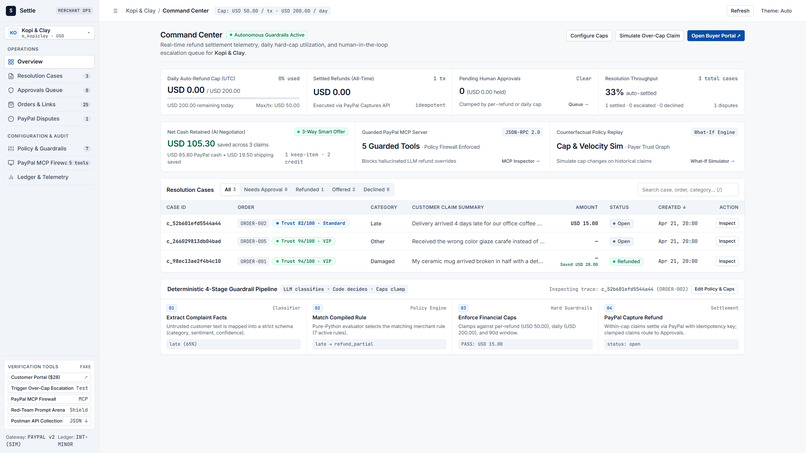Click Configure Caps button

click(589, 36)
